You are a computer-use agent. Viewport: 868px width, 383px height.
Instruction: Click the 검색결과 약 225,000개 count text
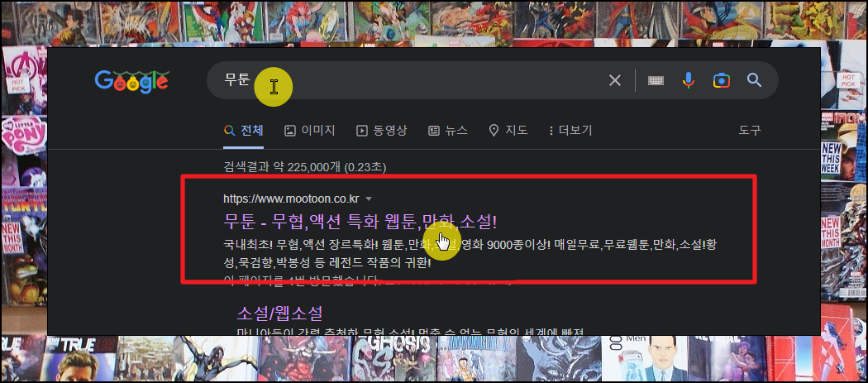click(x=305, y=166)
